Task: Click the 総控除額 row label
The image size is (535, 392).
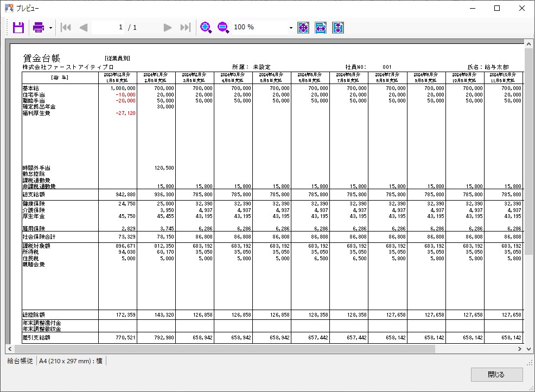Action: (x=34, y=314)
